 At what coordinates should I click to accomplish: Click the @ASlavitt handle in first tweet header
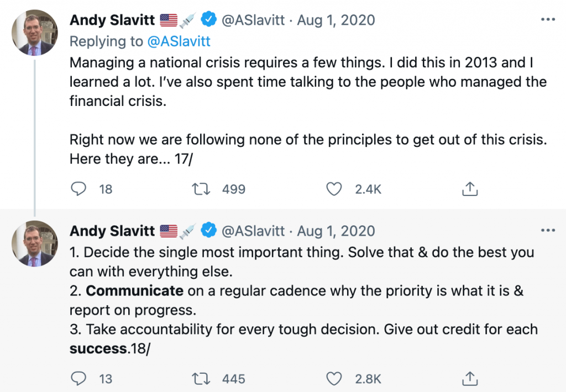(253, 20)
